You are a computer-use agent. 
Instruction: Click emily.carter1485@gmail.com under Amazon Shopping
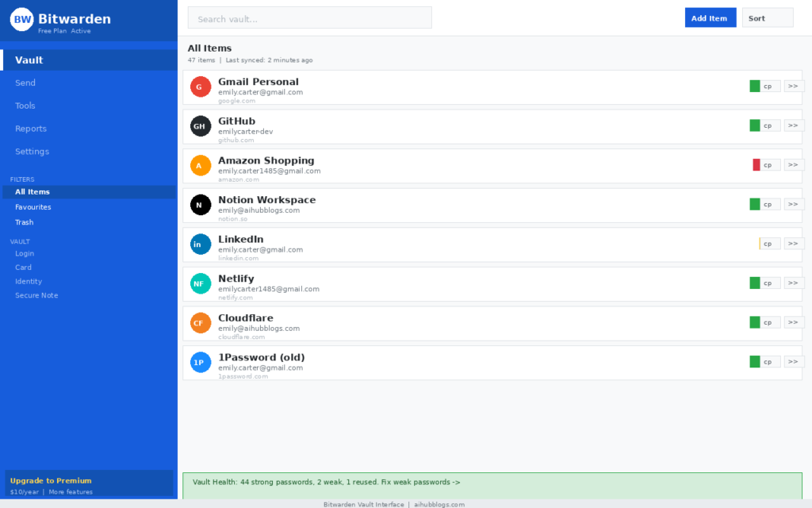(270, 171)
